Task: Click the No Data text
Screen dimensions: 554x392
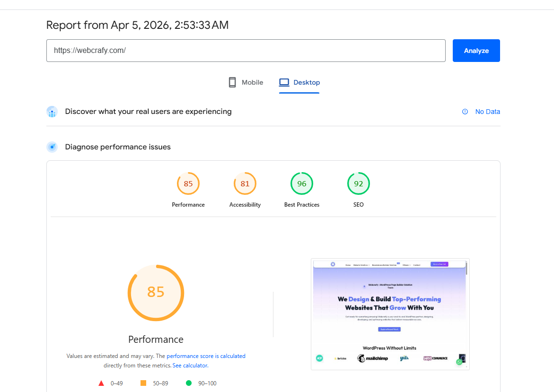Action: coord(487,112)
